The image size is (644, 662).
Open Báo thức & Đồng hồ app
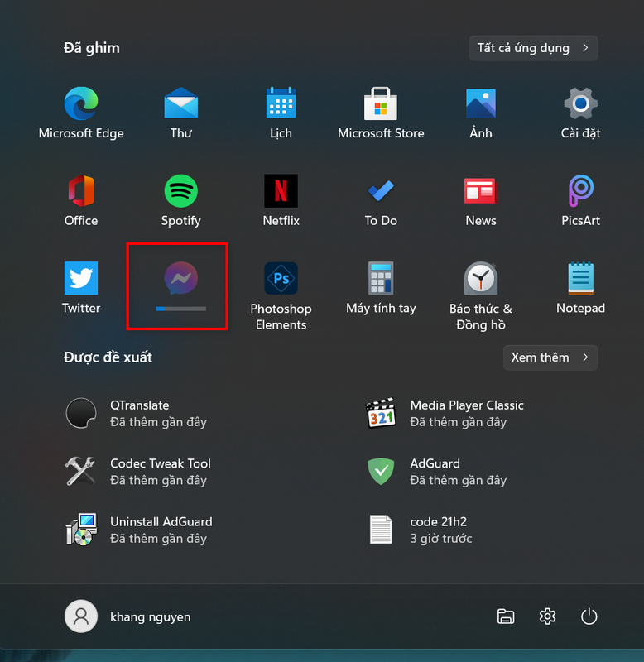(481, 296)
